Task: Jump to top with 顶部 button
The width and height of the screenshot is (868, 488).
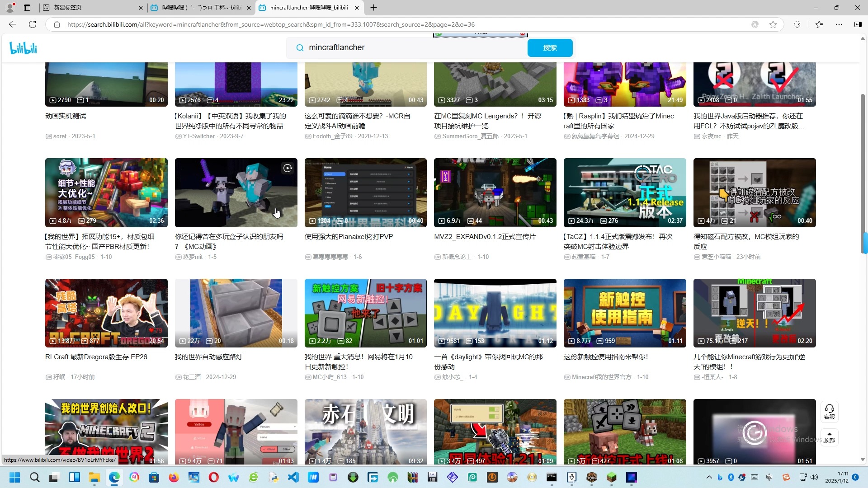Action: (x=830, y=437)
